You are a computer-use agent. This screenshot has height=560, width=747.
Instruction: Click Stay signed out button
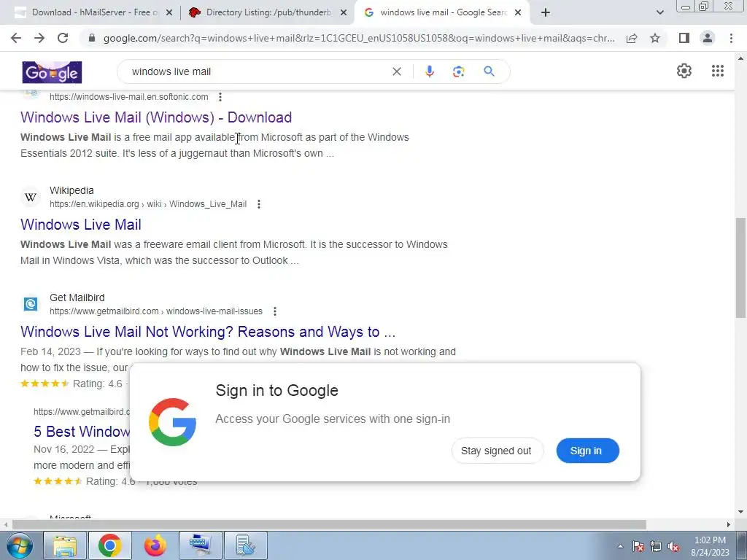[x=497, y=451]
